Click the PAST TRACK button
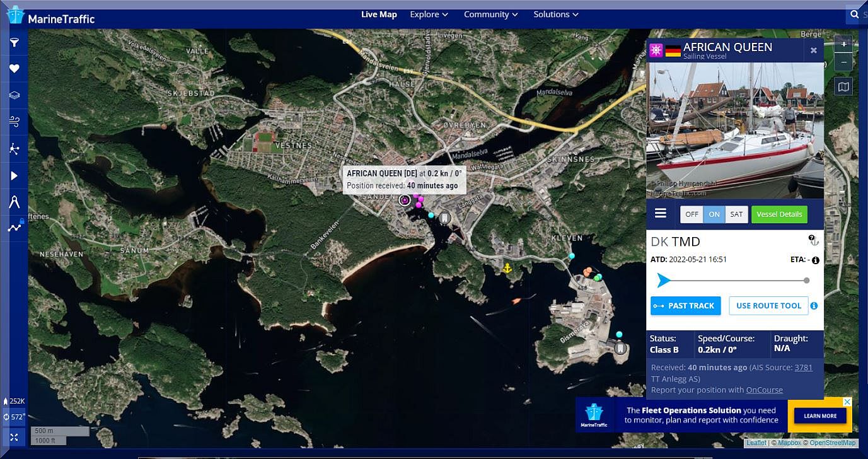This screenshot has height=459, width=868. pos(685,306)
